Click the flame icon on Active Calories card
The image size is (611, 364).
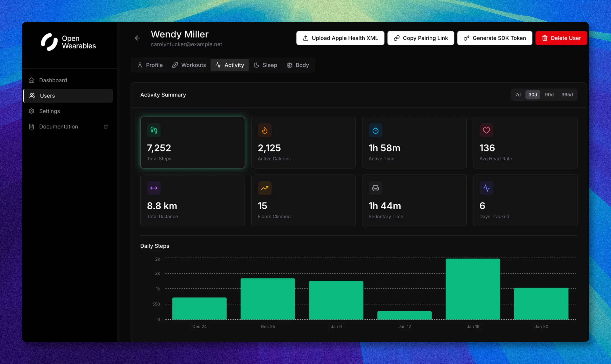[x=265, y=130]
